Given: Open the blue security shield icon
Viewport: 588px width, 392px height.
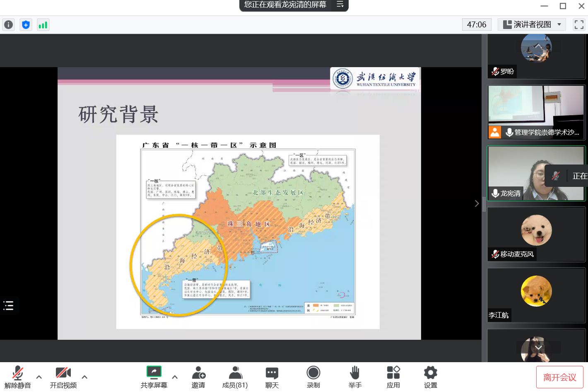Looking at the screenshot, I should 26,25.
